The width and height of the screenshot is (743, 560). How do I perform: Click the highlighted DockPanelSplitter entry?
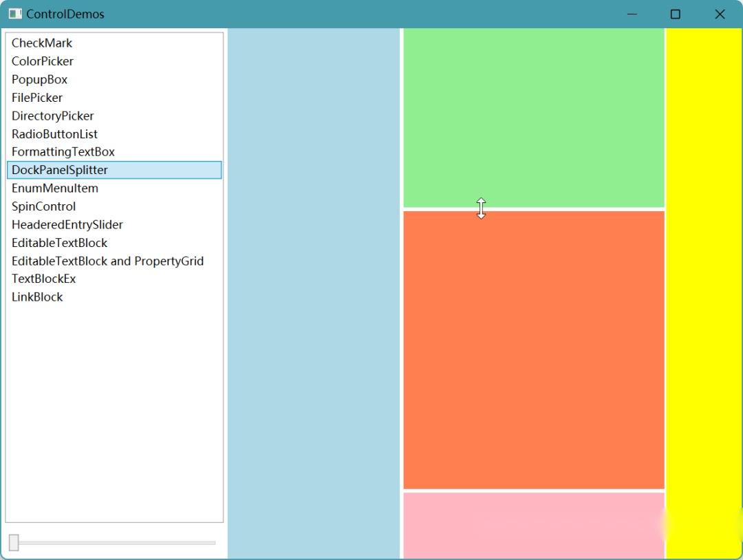coord(59,169)
